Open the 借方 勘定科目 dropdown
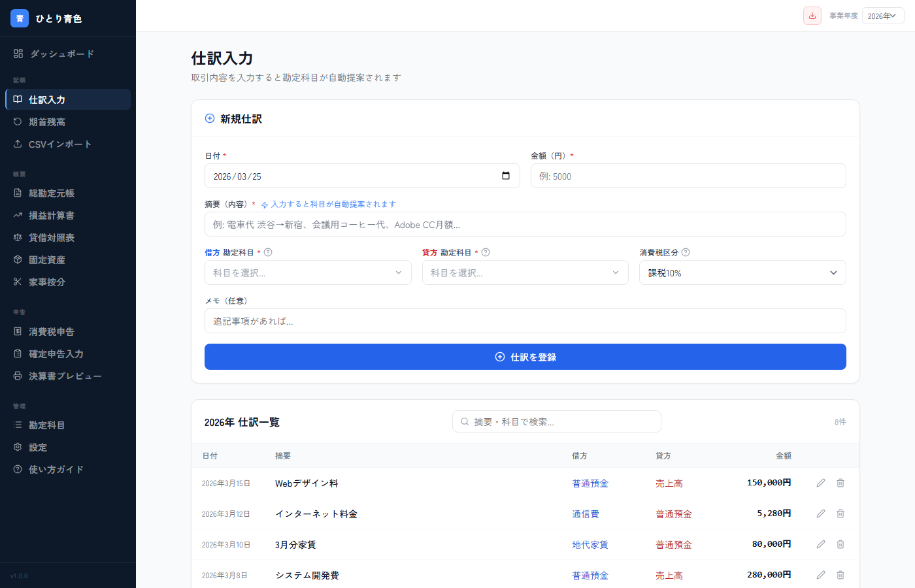 coord(308,272)
